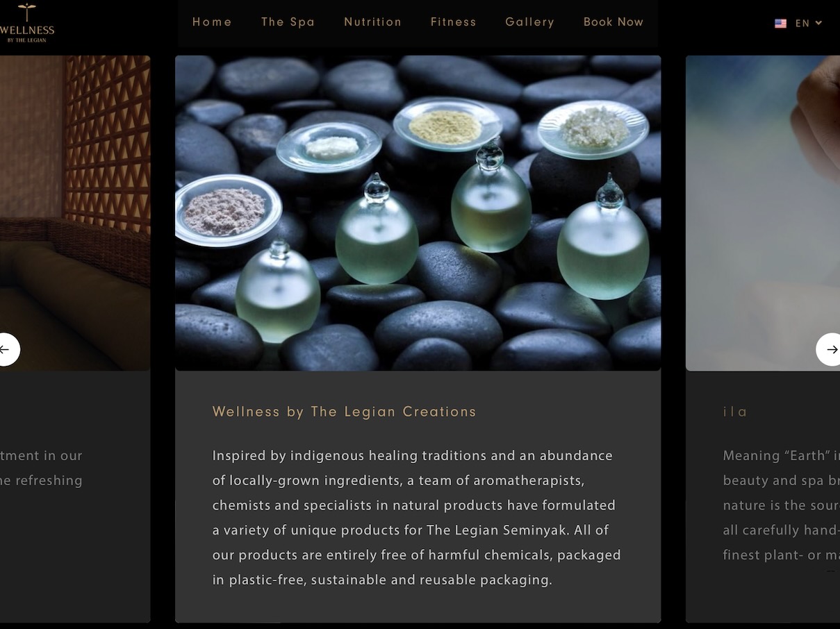
Task: Click the wooden lattice room image
Action: (75, 213)
